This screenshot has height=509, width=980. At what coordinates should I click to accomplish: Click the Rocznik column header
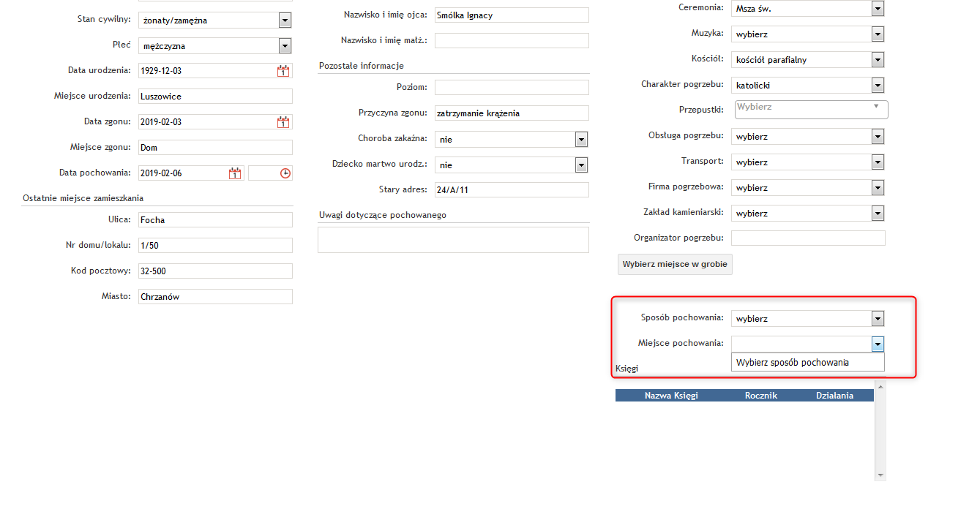coord(760,396)
